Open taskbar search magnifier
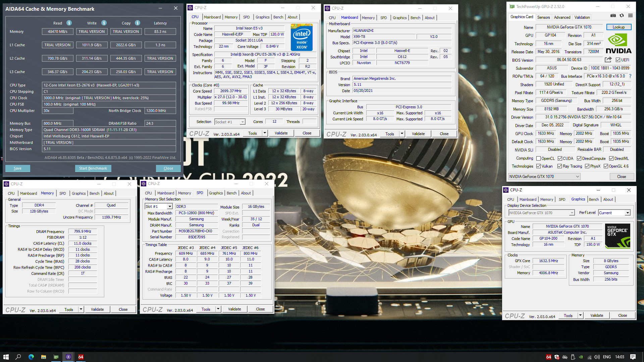 coord(18,357)
